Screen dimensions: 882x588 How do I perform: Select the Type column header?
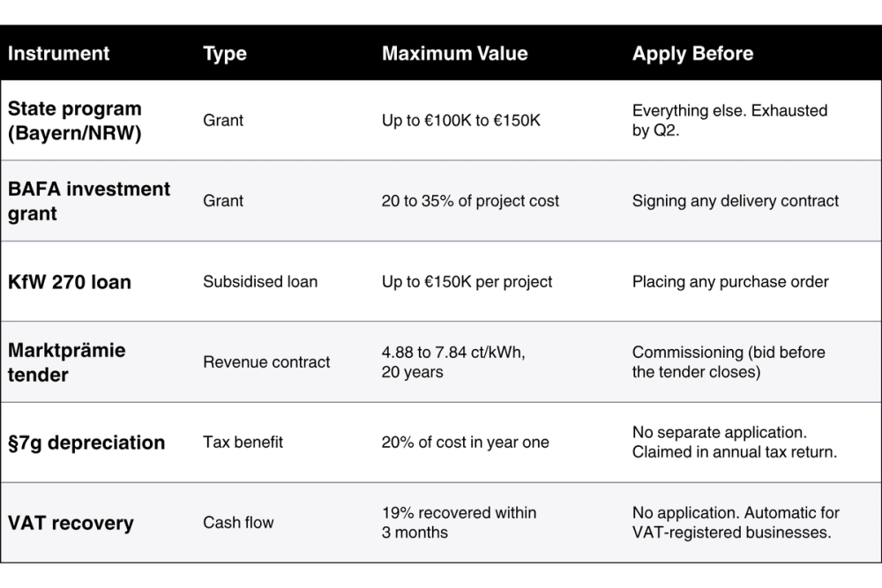[225, 54]
